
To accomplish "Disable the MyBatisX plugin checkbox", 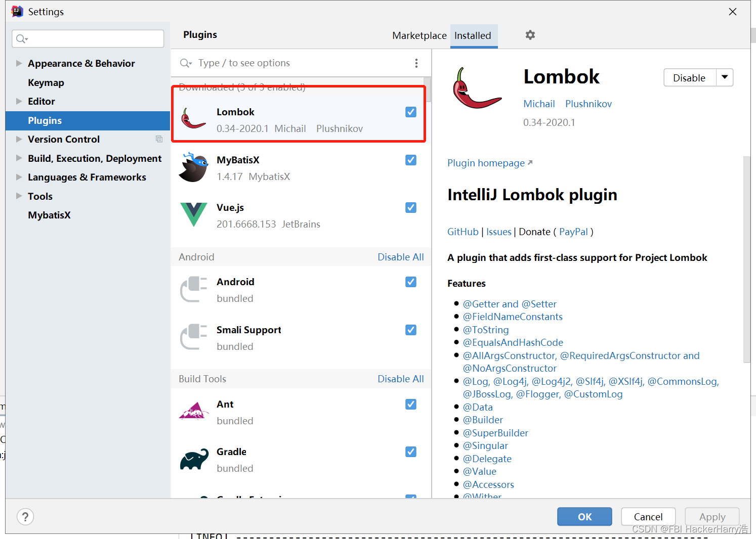I will click(411, 160).
